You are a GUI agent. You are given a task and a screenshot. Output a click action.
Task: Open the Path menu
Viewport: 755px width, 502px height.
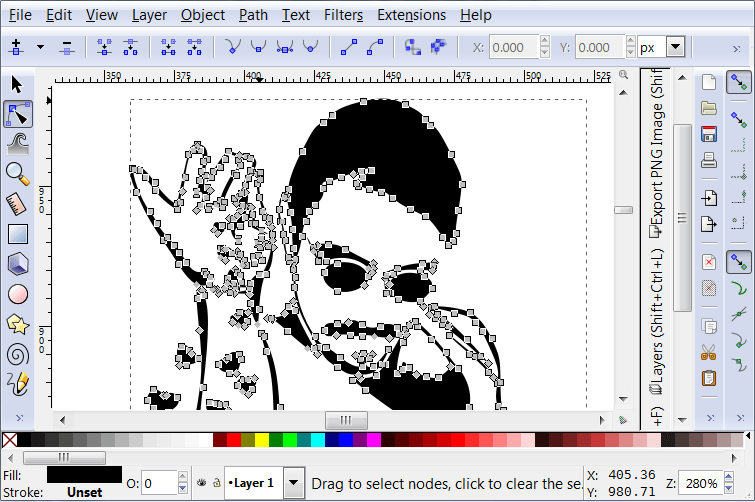[x=253, y=15]
